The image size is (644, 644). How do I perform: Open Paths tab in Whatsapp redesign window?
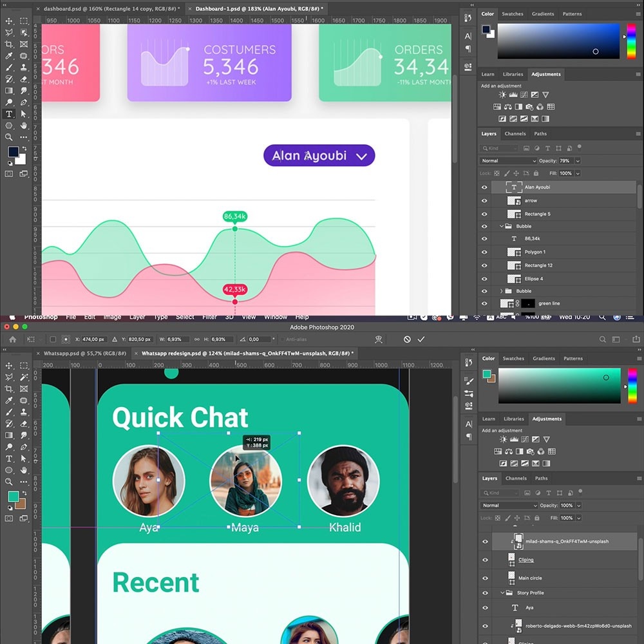pyautogui.click(x=541, y=478)
